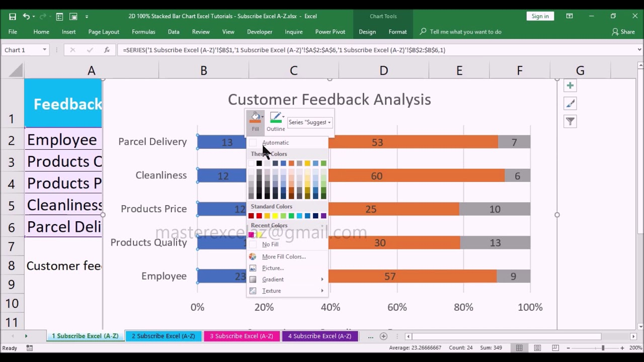This screenshot has height=362, width=644.
Task: Open the Name Box dropdown arrow
Action: [x=44, y=50]
